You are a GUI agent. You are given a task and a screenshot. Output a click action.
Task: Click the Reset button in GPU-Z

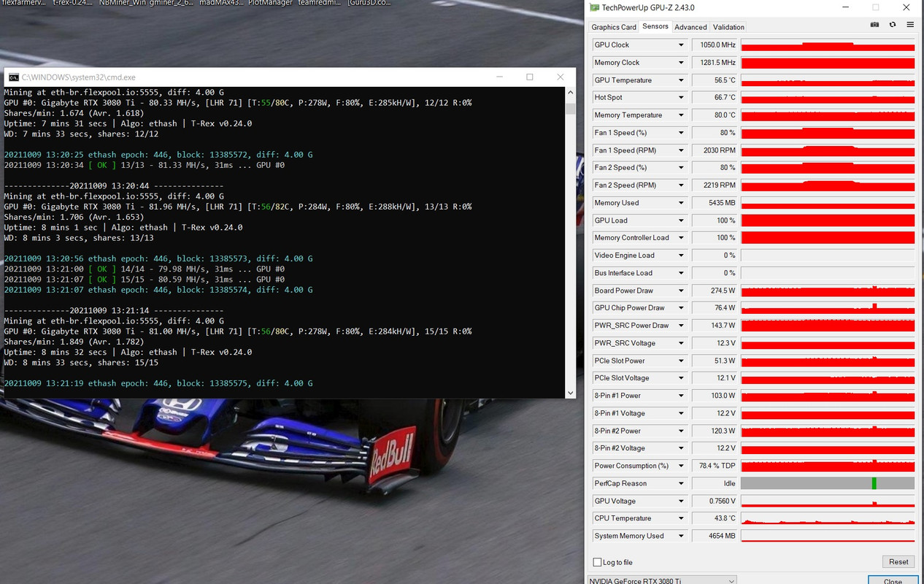pos(898,562)
